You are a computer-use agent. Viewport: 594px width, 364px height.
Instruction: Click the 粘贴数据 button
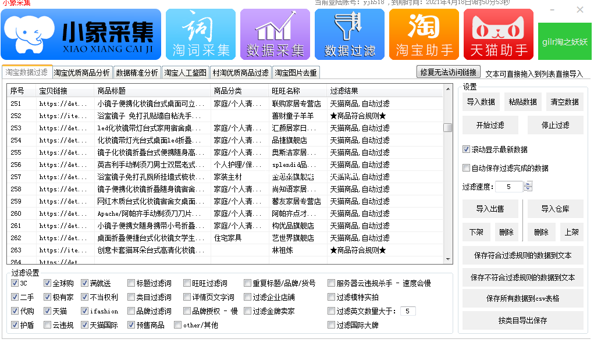point(523,102)
